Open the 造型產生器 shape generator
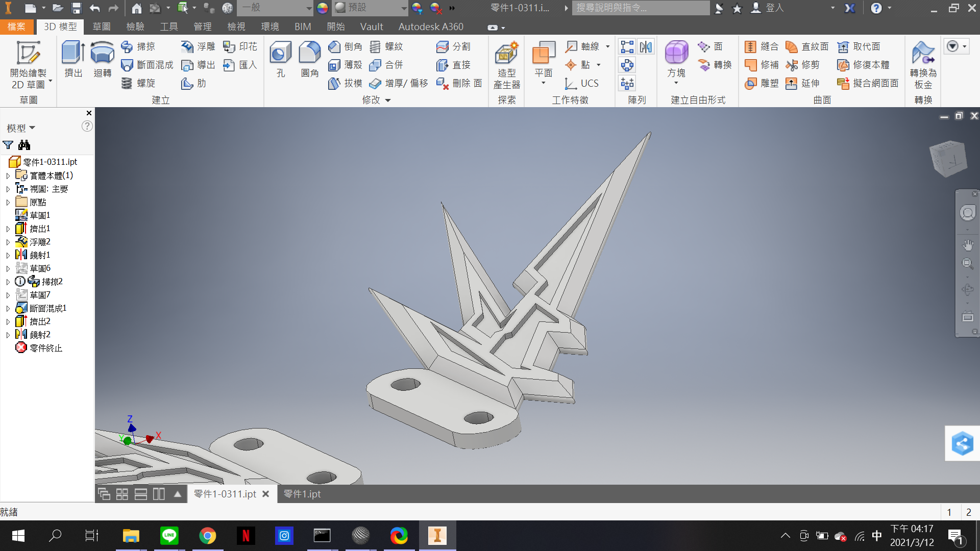This screenshot has width=980, height=551. point(506,65)
